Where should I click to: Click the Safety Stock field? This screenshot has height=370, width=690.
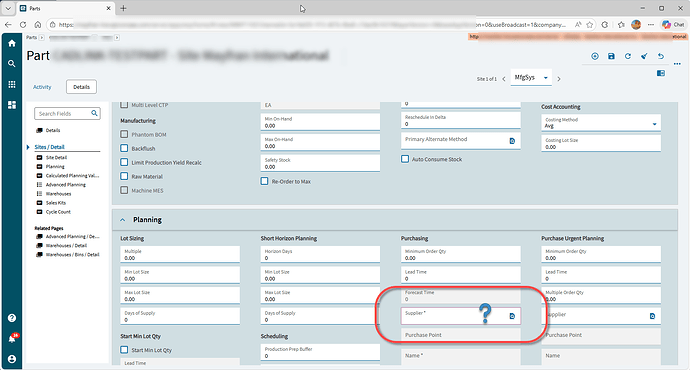click(x=320, y=164)
